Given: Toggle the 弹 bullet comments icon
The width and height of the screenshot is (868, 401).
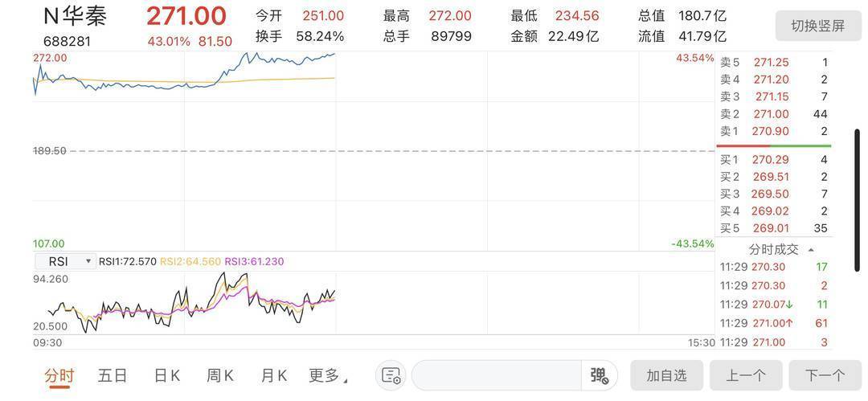Looking at the screenshot, I should point(599,375).
